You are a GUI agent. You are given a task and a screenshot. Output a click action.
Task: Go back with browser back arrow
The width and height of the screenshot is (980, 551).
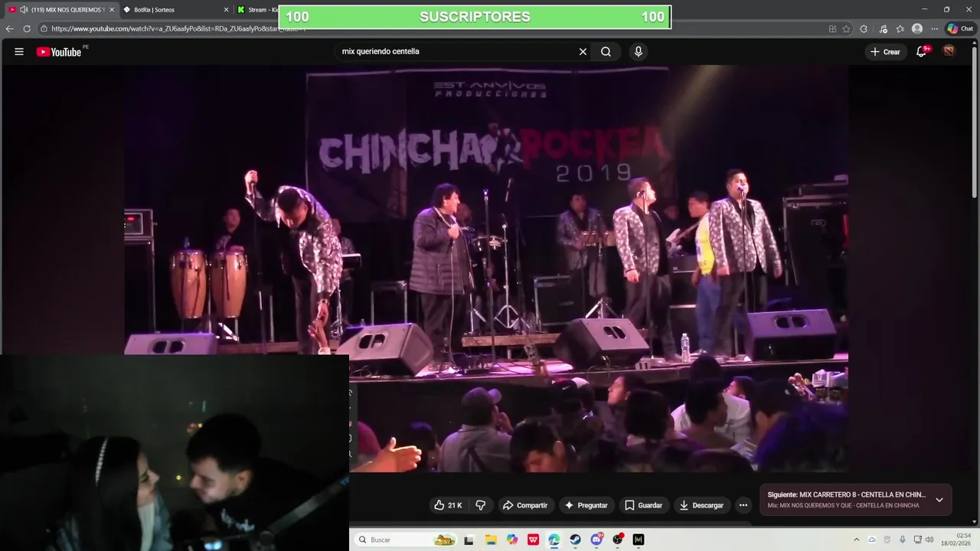coord(10,29)
